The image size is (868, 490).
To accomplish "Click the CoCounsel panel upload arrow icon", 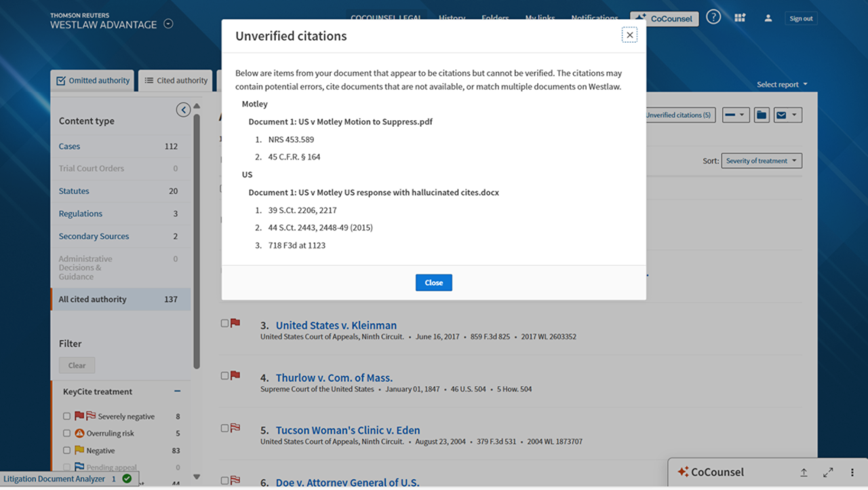I will point(804,472).
